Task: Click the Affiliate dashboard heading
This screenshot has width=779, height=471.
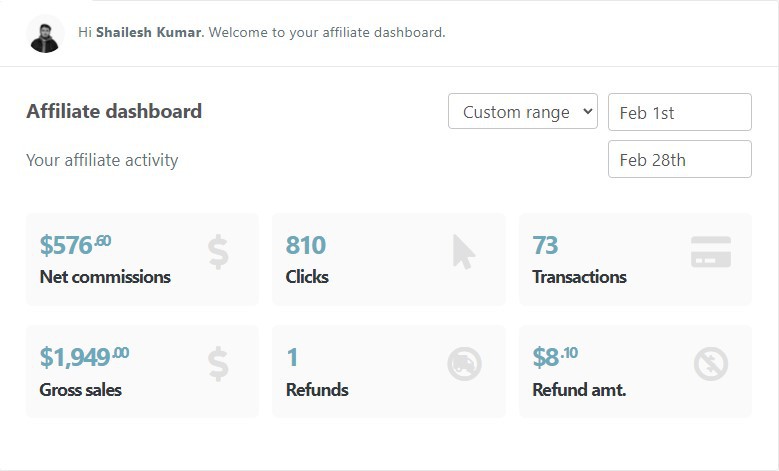Action: click(x=114, y=111)
